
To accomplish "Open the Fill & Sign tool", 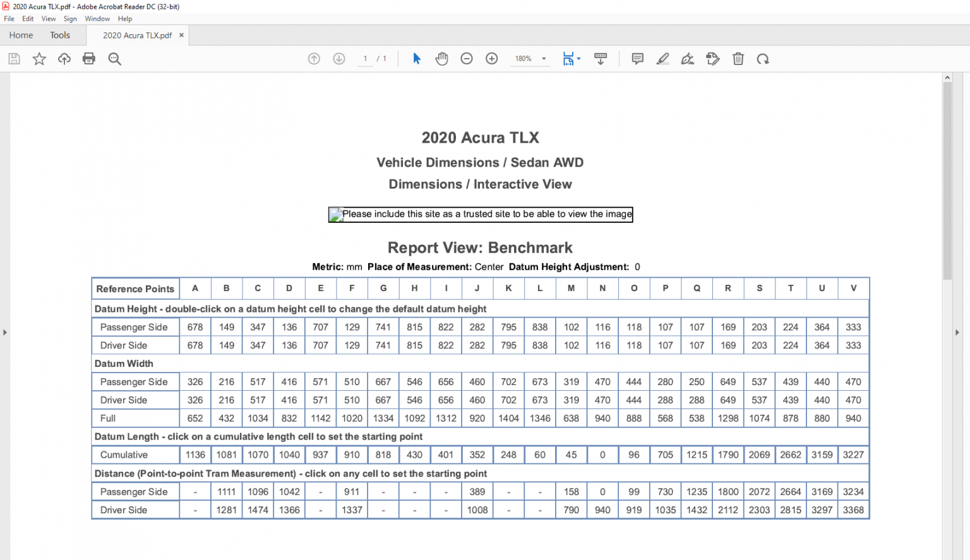I will click(688, 58).
